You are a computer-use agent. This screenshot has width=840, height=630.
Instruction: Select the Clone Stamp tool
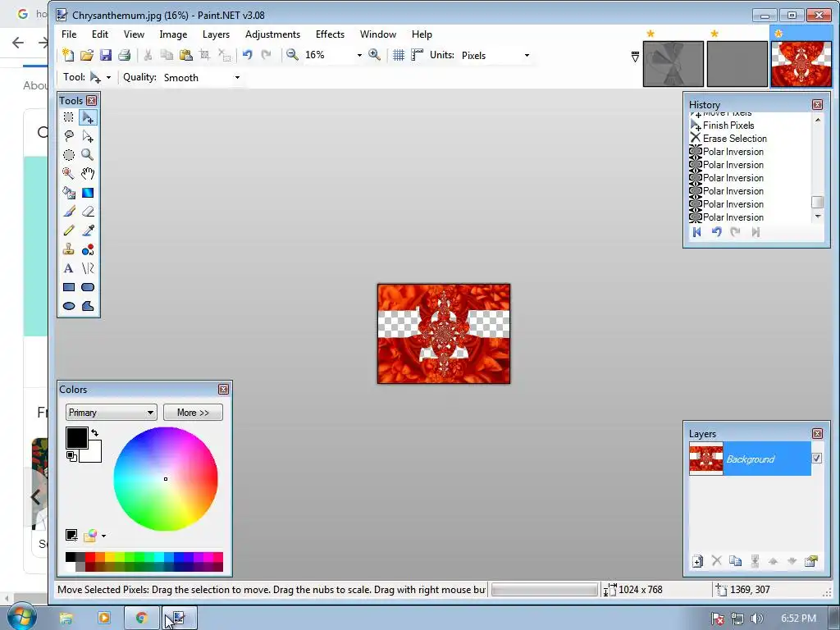tap(69, 249)
